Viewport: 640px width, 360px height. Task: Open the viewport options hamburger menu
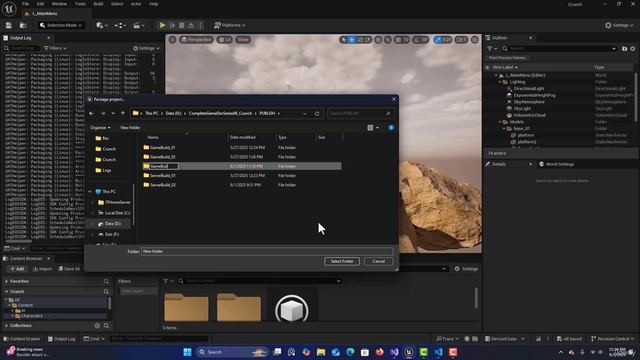click(173, 40)
